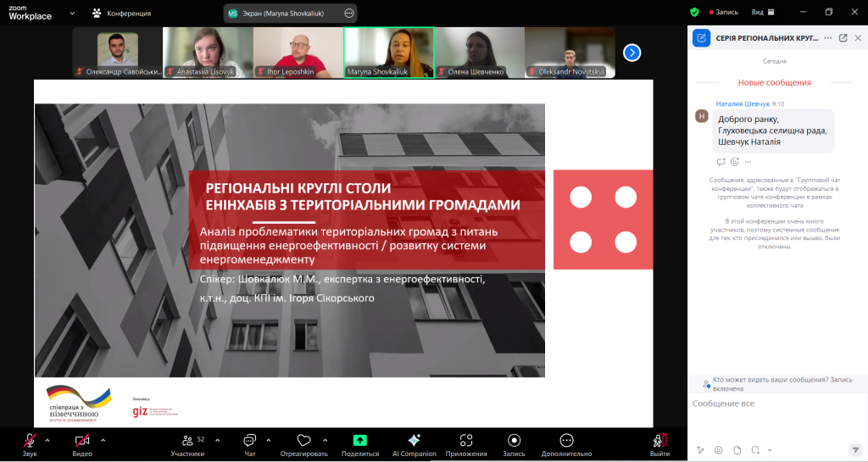Select Anastasiia Lisovyk's video thumbnail

click(209, 53)
